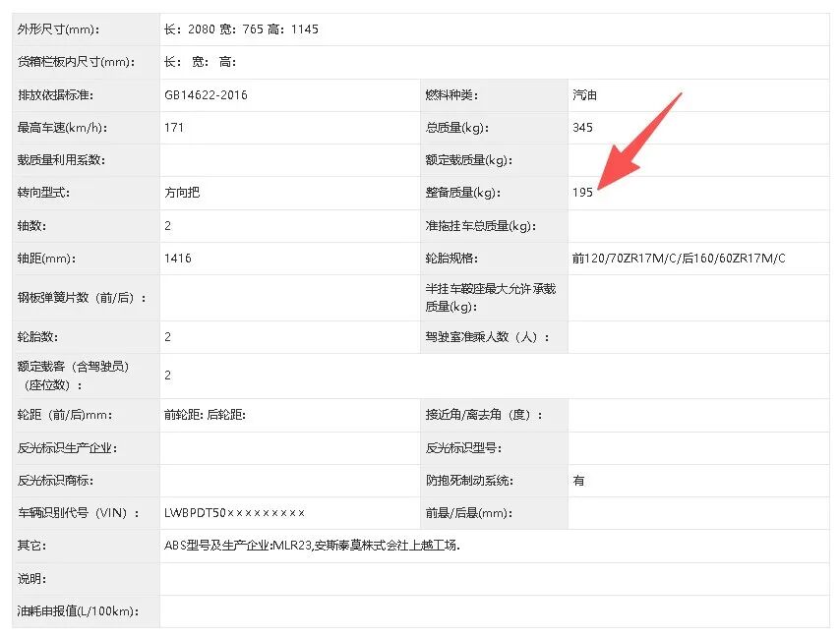Click the 防抱死制动系统 value 有
Viewport: 840px width, 637px height.
coord(578,481)
